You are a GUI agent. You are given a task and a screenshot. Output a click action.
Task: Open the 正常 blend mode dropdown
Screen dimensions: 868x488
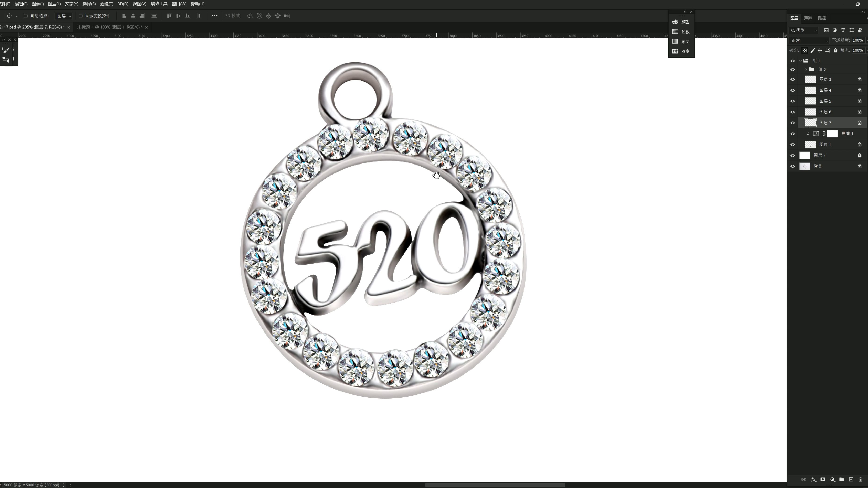(809, 40)
